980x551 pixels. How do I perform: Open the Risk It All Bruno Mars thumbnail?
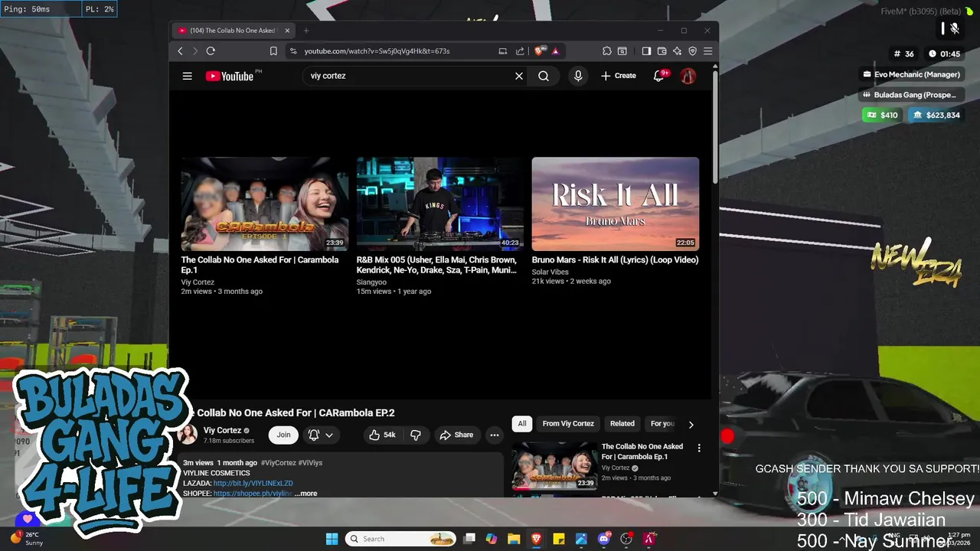pyautogui.click(x=616, y=204)
